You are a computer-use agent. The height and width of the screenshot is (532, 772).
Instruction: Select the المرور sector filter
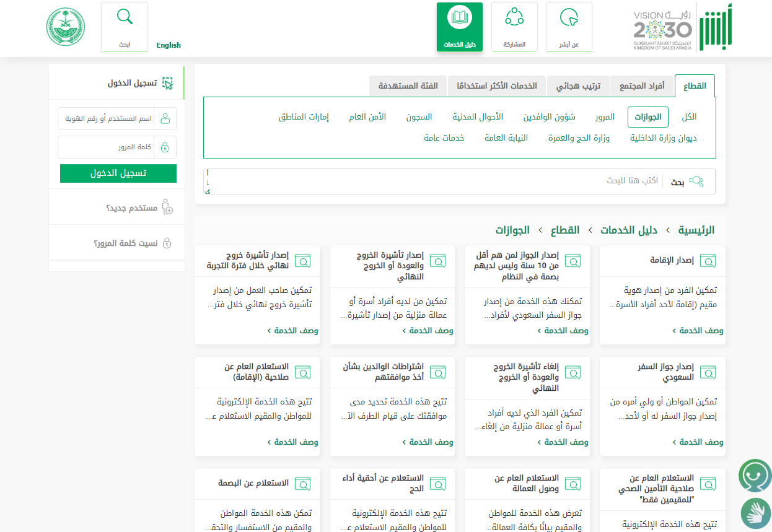click(x=605, y=117)
